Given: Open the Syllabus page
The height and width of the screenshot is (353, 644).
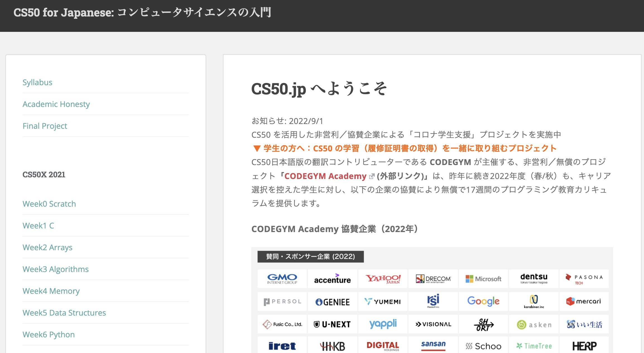Looking at the screenshot, I should (x=37, y=82).
